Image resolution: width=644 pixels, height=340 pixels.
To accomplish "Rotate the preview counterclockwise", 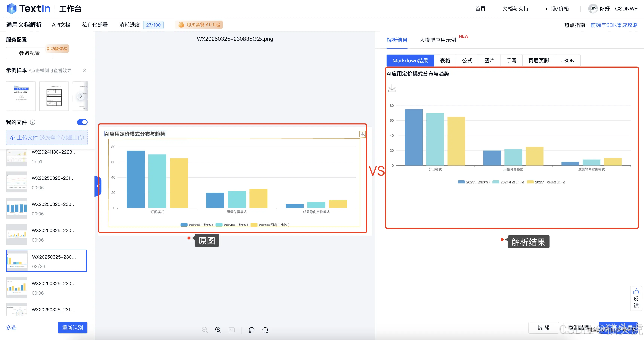I will [x=251, y=330].
